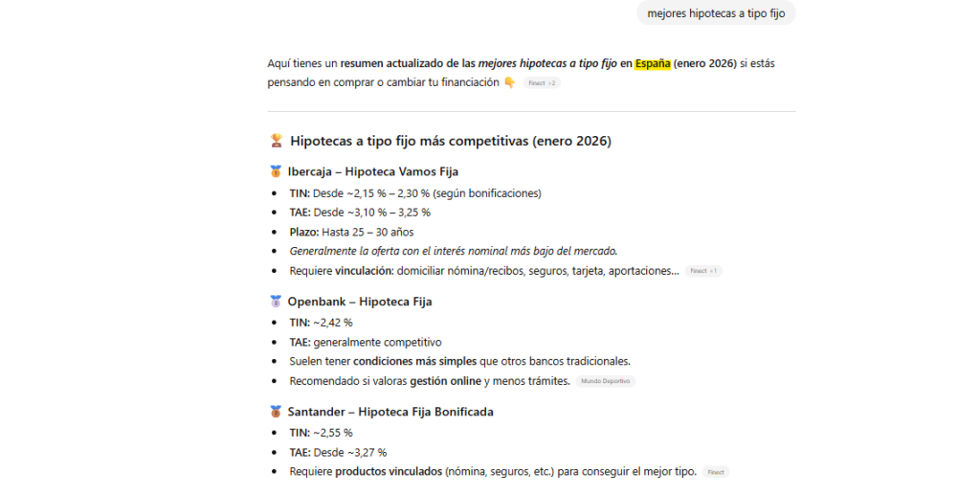
Task: Click the highlighted word España
Action: [653, 63]
